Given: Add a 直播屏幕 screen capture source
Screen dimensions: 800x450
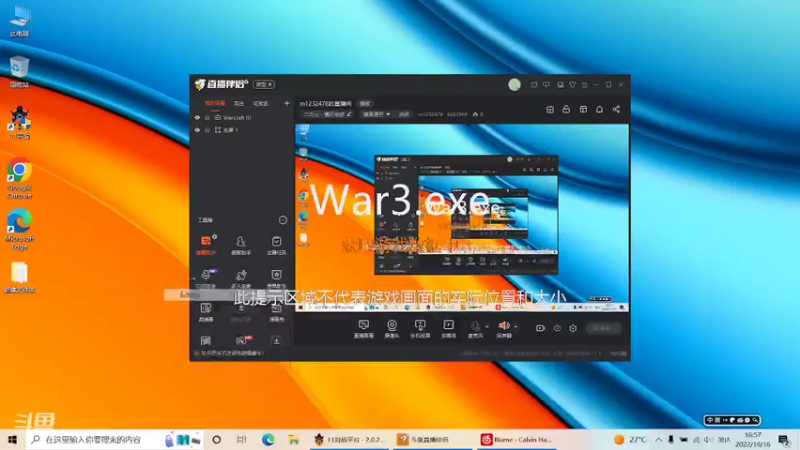Looking at the screenshot, I should [364, 329].
